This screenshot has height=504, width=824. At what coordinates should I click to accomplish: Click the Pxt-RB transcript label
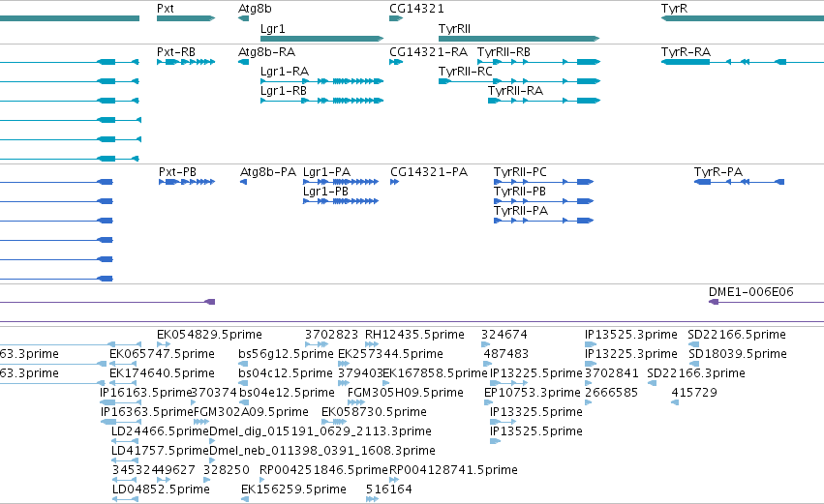[x=176, y=52]
